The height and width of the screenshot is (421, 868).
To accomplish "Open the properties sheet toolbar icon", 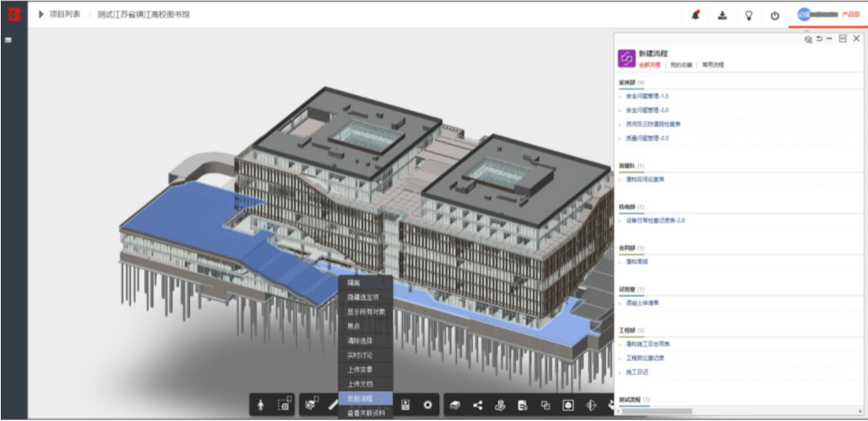I will pyautogui.click(x=406, y=405).
